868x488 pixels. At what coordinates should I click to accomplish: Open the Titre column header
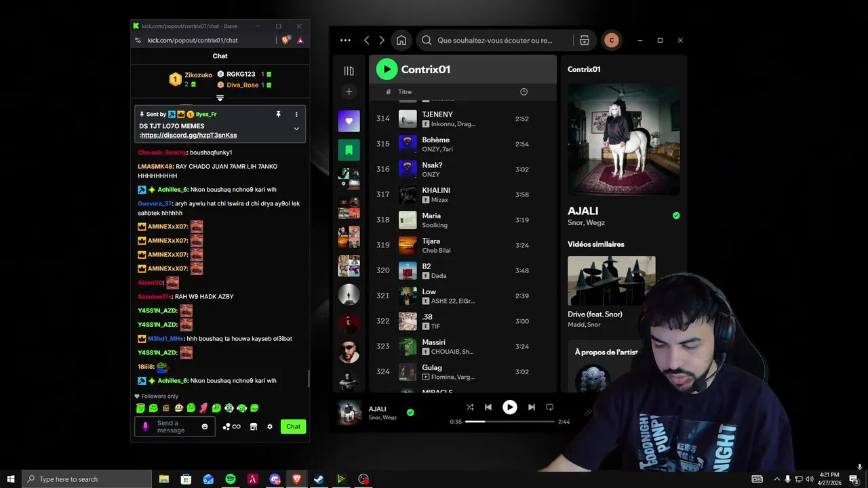[405, 91]
